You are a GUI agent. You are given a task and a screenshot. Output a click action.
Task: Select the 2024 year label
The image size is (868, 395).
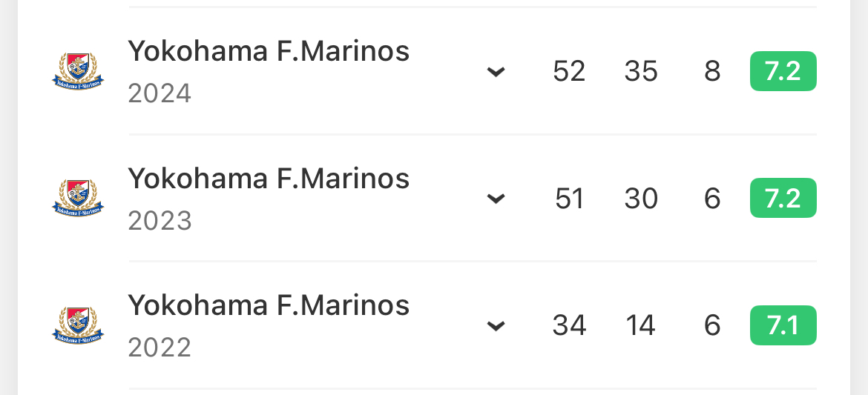[x=160, y=93]
